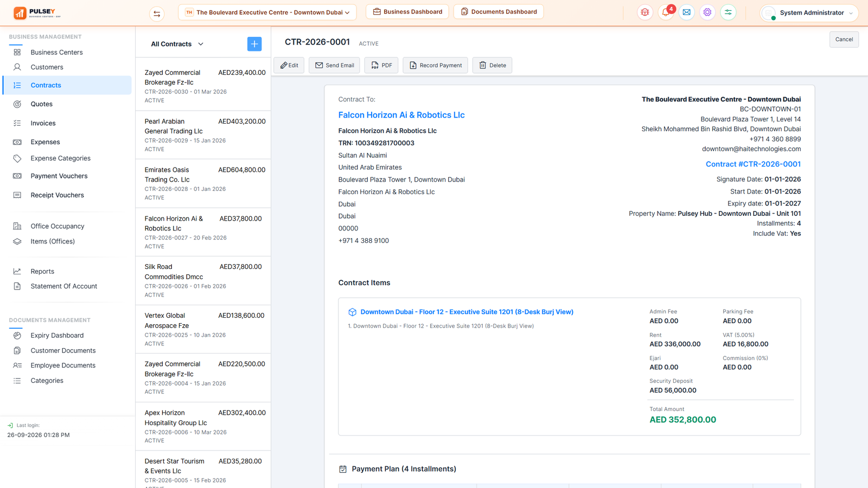Viewport: 868px width, 488px height.
Task: Select Pearl Arabian General Trading contract in list
Action: [203, 134]
